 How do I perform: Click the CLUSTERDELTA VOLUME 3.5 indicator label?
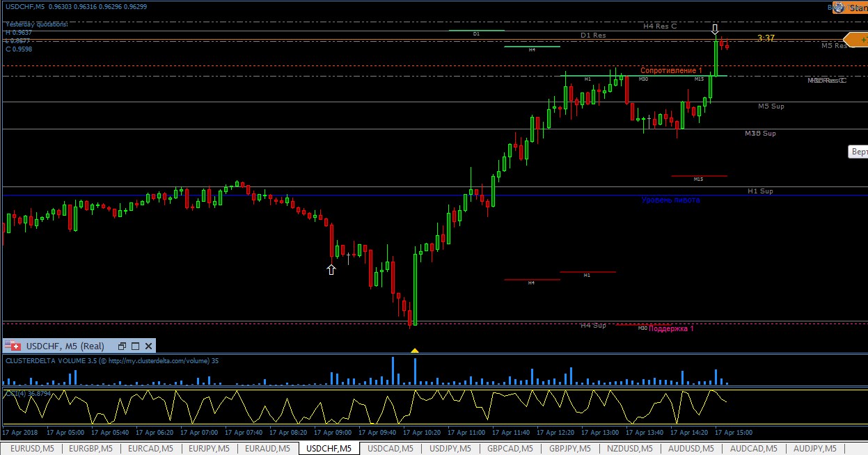[111, 361]
